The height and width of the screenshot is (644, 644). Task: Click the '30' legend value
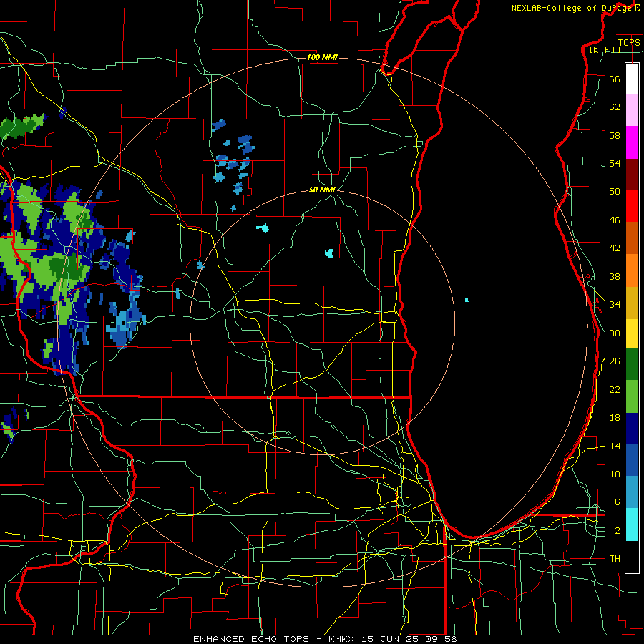pos(615,333)
